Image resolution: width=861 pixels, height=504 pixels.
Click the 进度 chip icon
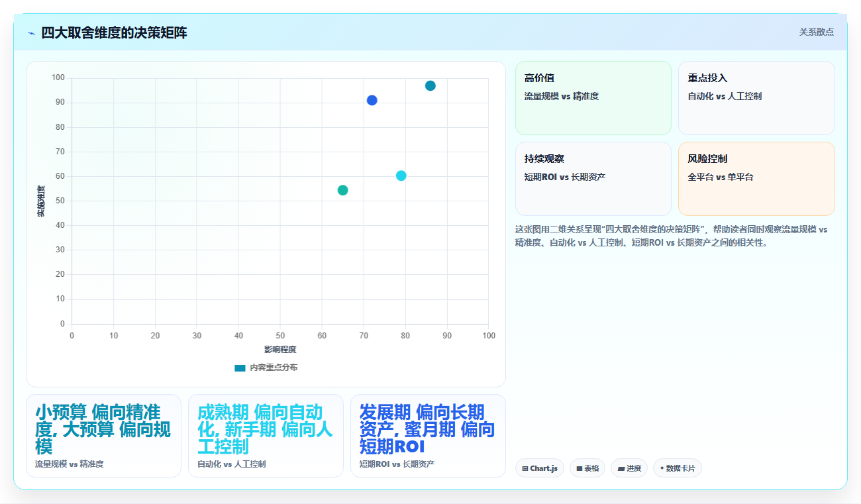click(x=621, y=469)
